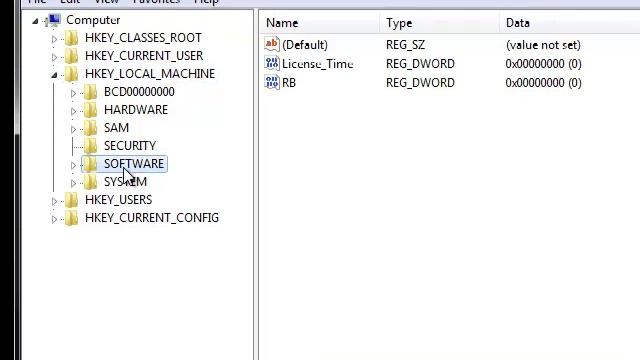Click the HKEY_LOCAL_MACHINE folder icon
The height and width of the screenshot is (360, 640).
click(x=71, y=74)
